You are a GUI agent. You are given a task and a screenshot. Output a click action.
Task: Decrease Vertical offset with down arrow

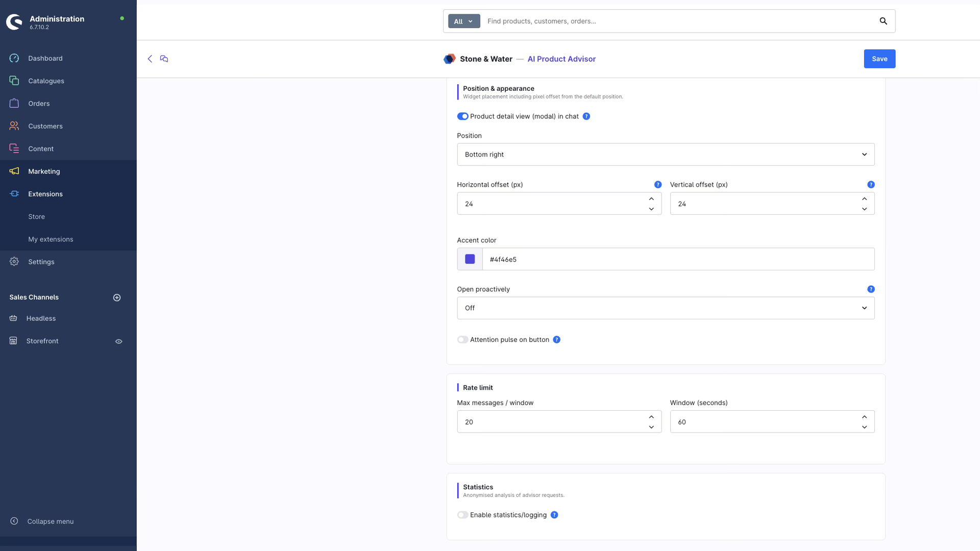tap(864, 209)
